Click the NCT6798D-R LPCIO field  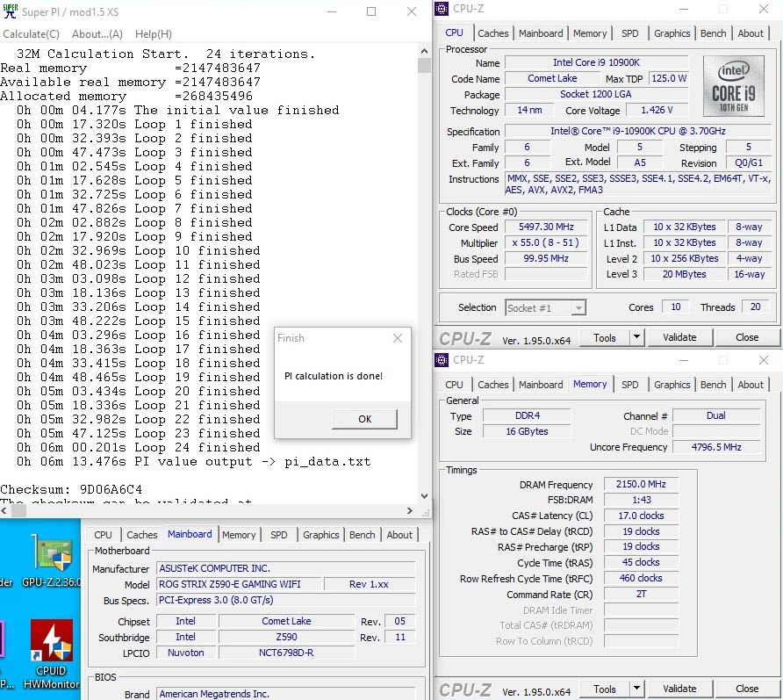(x=286, y=653)
